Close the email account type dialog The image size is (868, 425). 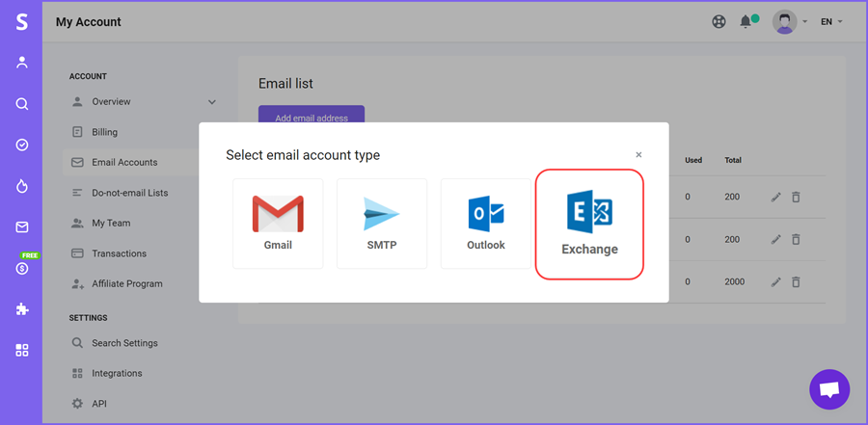pos(638,155)
